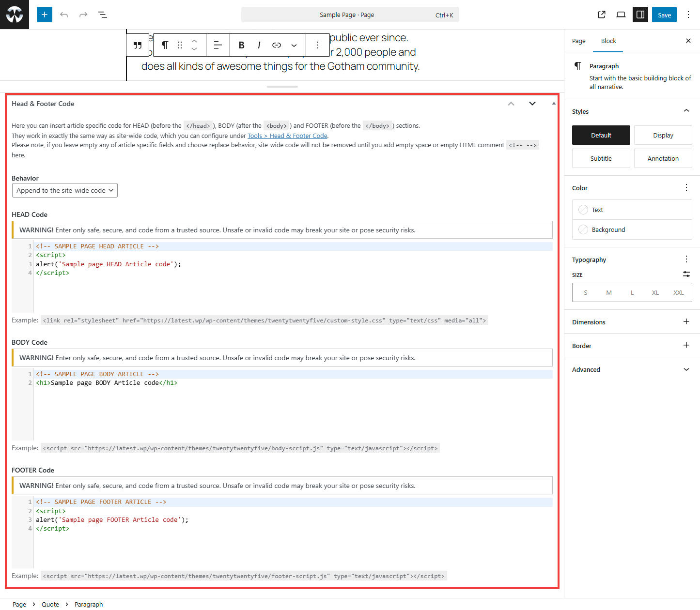
Task: Toggle bold formatting
Action: pyautogui.click(x=241, y=45)
